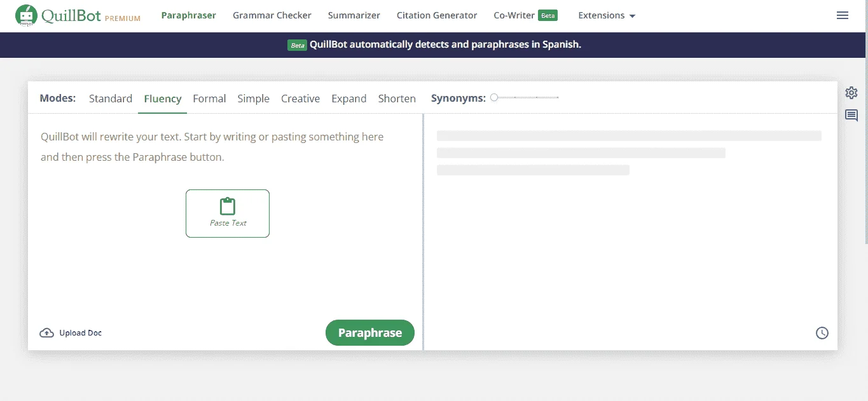Select the Shorten mode tab
Screen dimensions: 868x401
point(397,99)
